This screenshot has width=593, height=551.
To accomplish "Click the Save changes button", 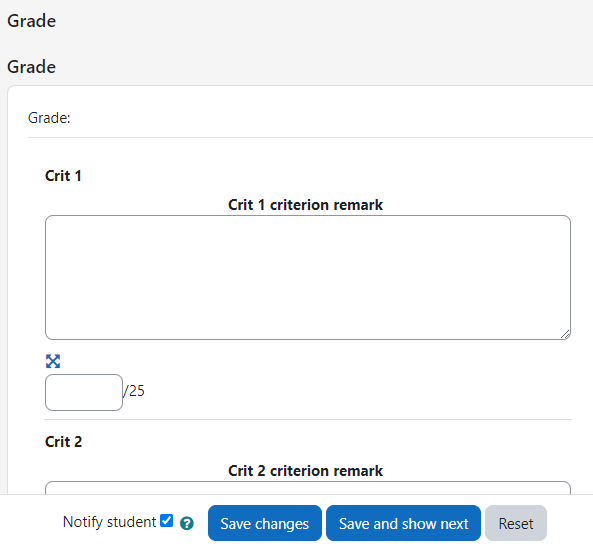I will tap(265, 523).
